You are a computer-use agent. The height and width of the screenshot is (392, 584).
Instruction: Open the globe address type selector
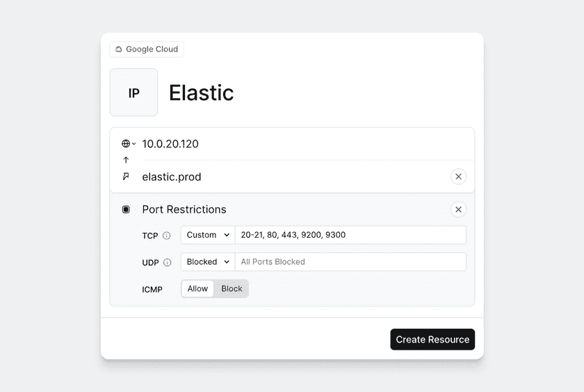click(x=129, y=144)
